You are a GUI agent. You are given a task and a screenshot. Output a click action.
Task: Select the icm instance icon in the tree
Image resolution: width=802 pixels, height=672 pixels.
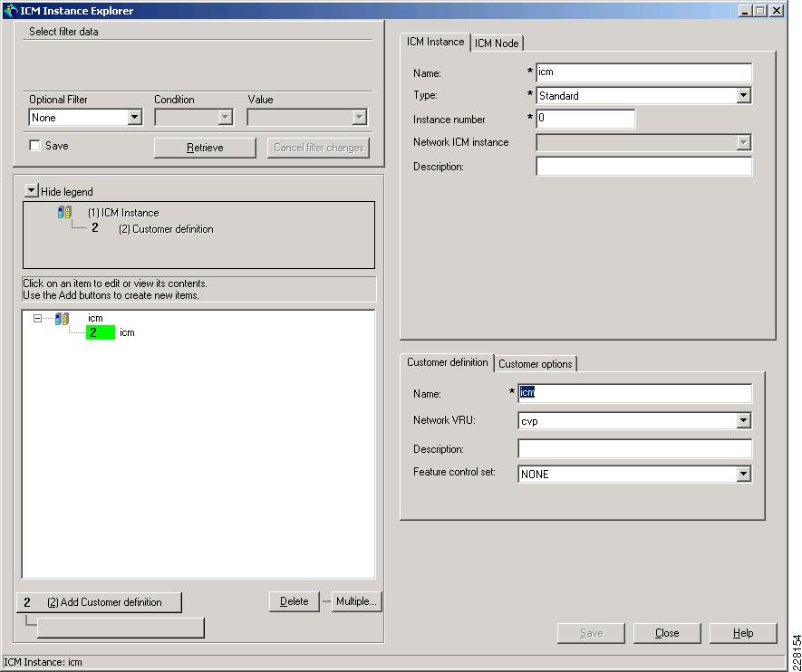[x=62, y=319]
